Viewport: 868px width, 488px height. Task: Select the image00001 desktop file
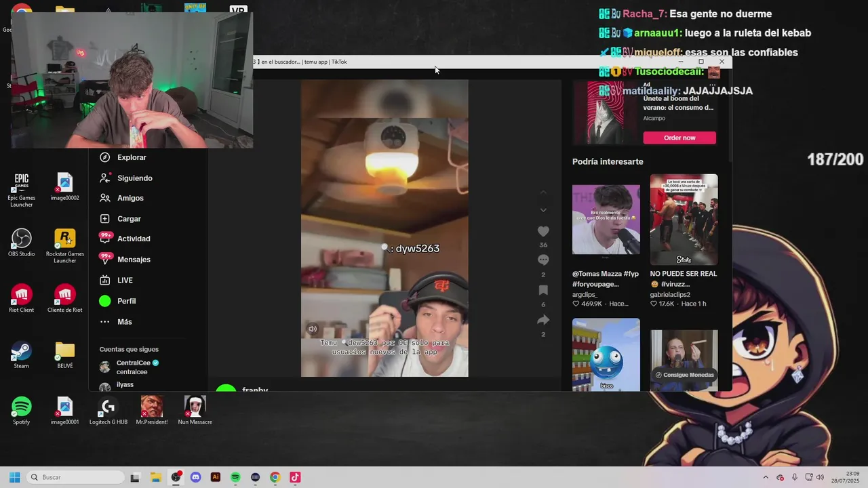[64, 411]
